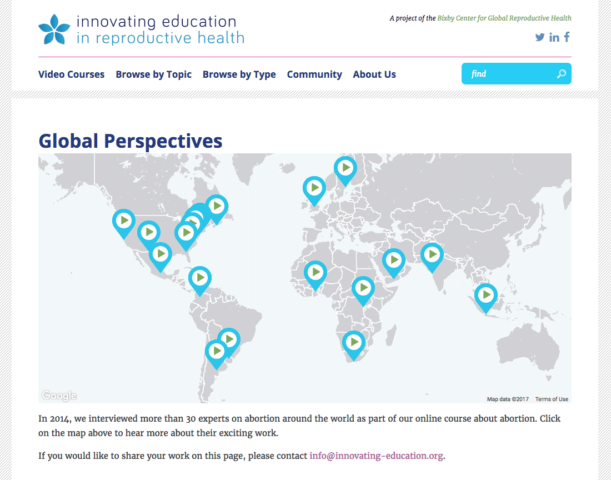Viewport: 611px width, 480px height.
Task: Click the find search field
Action: [x=516, y=74]
